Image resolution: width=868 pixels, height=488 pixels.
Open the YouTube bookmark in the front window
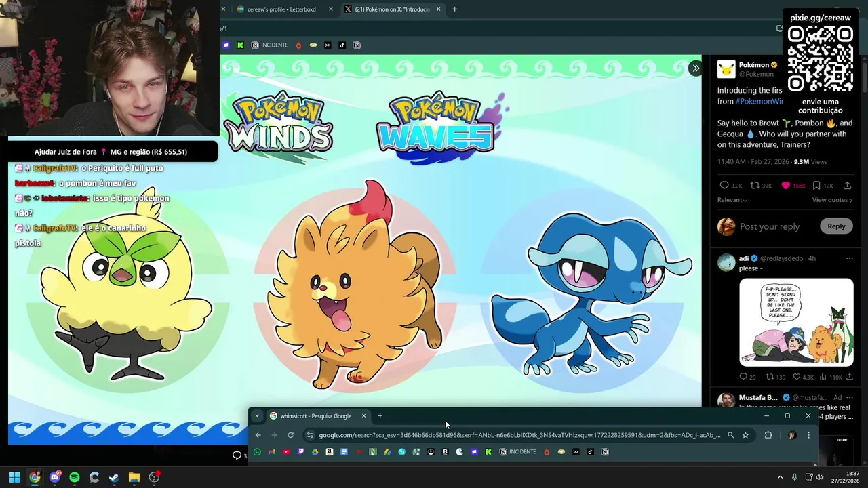(x=286, y=452)
